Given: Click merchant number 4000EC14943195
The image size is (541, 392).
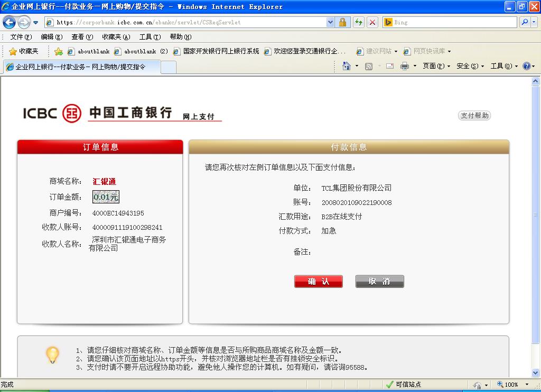Looking at the screenshot, I should (118, 213).
